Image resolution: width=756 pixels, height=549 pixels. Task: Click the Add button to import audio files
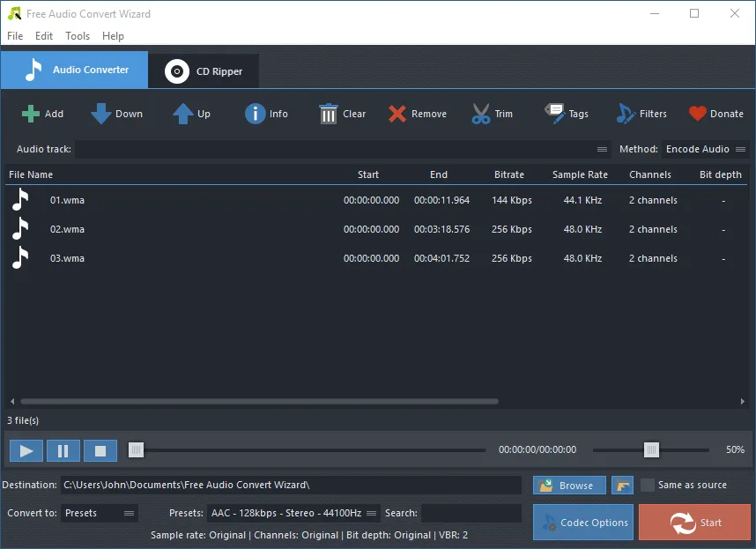point(42,113)
